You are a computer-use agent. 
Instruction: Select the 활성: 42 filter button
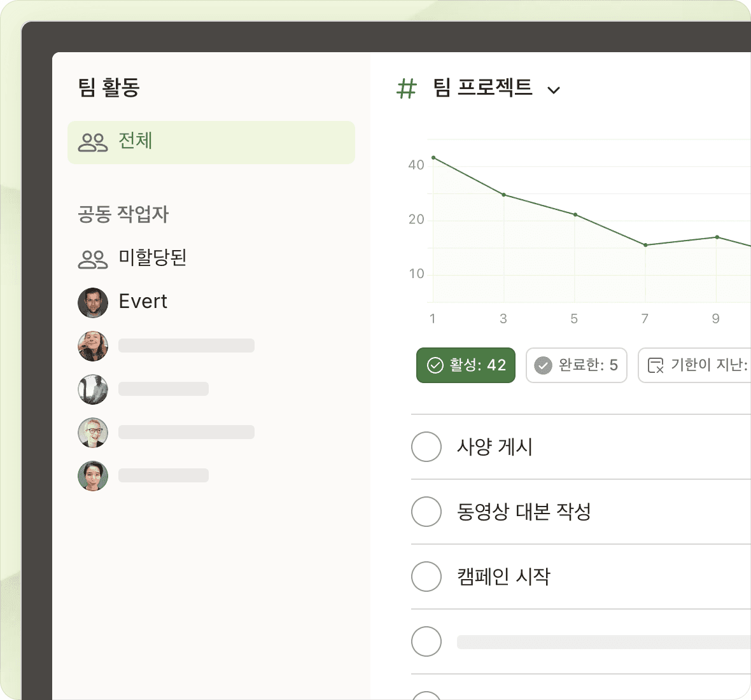(x=466, y=365)
